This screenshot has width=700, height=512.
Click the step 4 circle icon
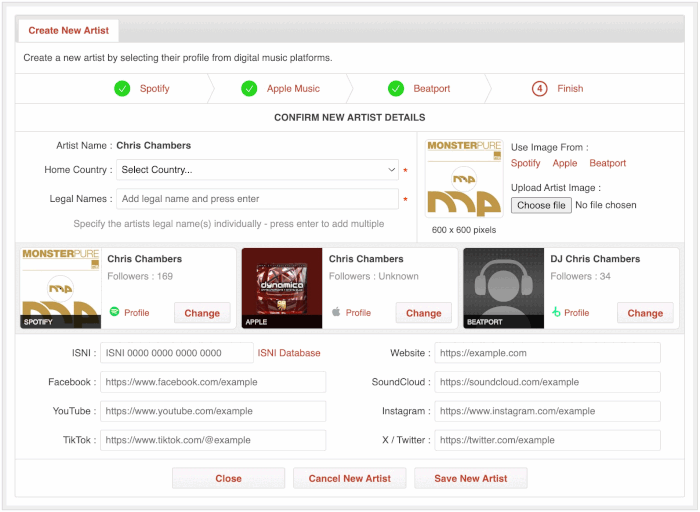pos(539,88)
